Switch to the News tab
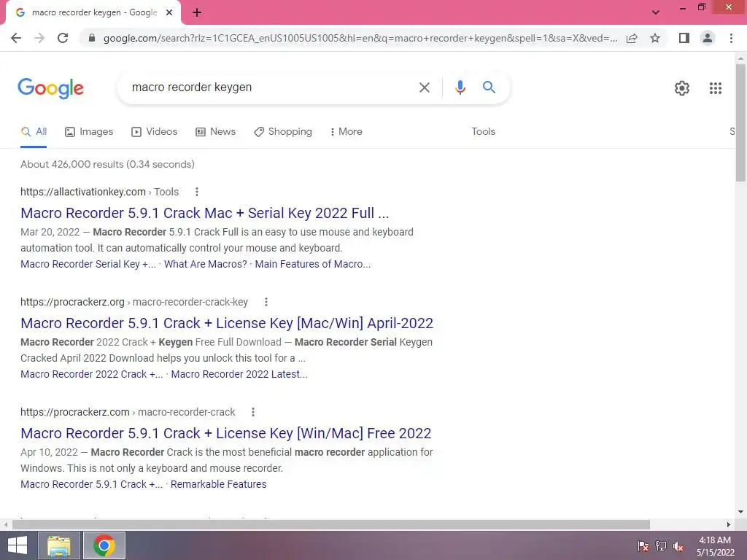Image resolution: width=747 pixels, height=560 pixels. 216,132
